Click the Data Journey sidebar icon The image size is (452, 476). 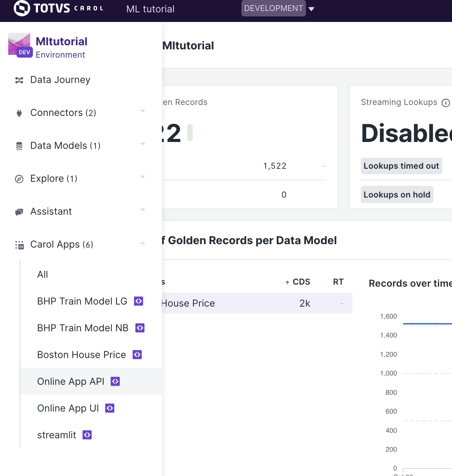19,80
